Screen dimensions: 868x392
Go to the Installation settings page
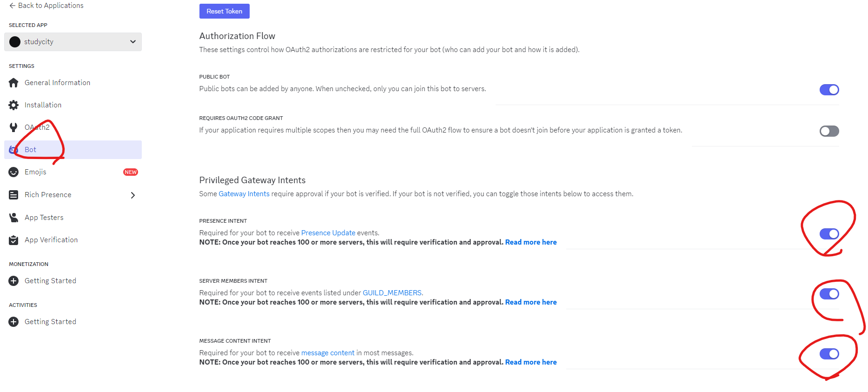(x=73, y=105)
